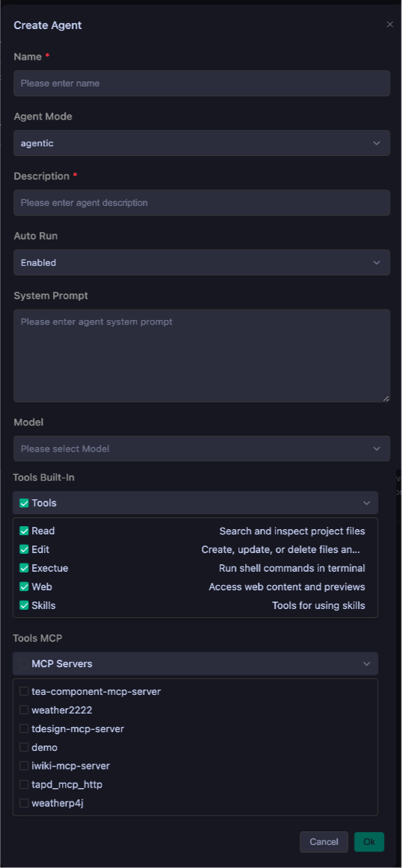Viewport: 402px width, 868px height.
Task: Uncheck the Tools parent checkbox
Action: 24,503
